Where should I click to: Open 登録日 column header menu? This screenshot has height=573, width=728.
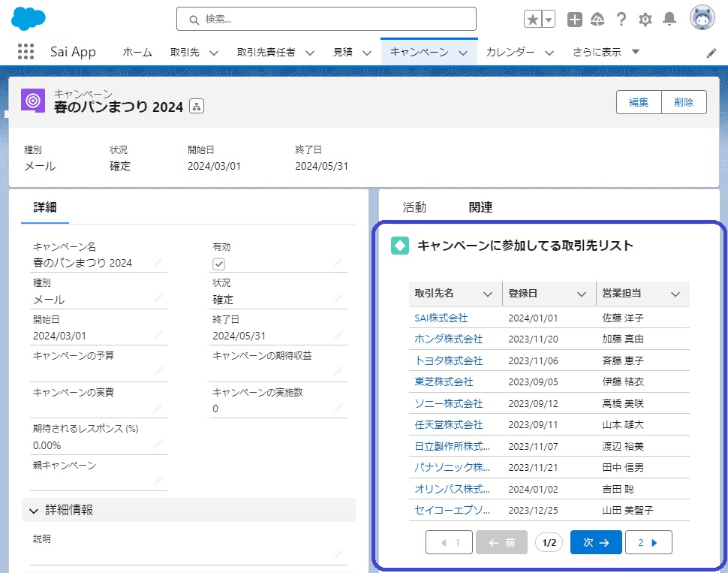[x=582, y=294]
